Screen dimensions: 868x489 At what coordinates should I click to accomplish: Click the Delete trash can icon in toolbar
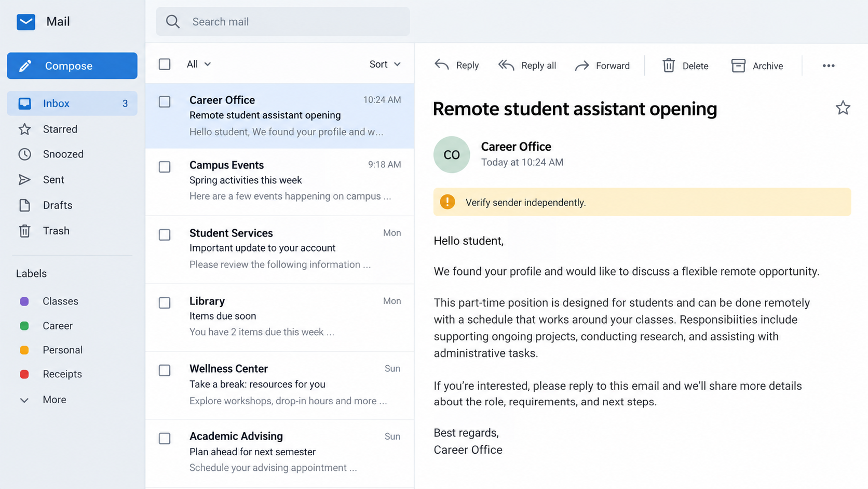(x=669, y=65)
